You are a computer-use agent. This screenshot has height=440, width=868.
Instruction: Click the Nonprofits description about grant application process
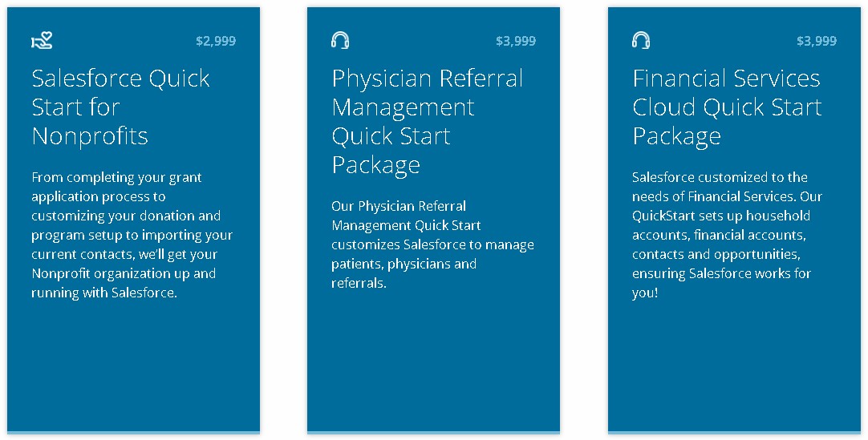click(x=132, y=235)
